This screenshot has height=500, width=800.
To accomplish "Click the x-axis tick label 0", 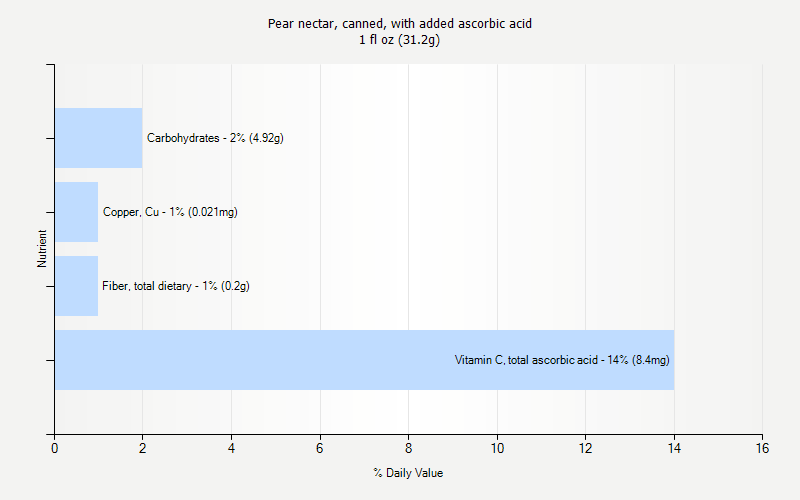I will (54, 449).
